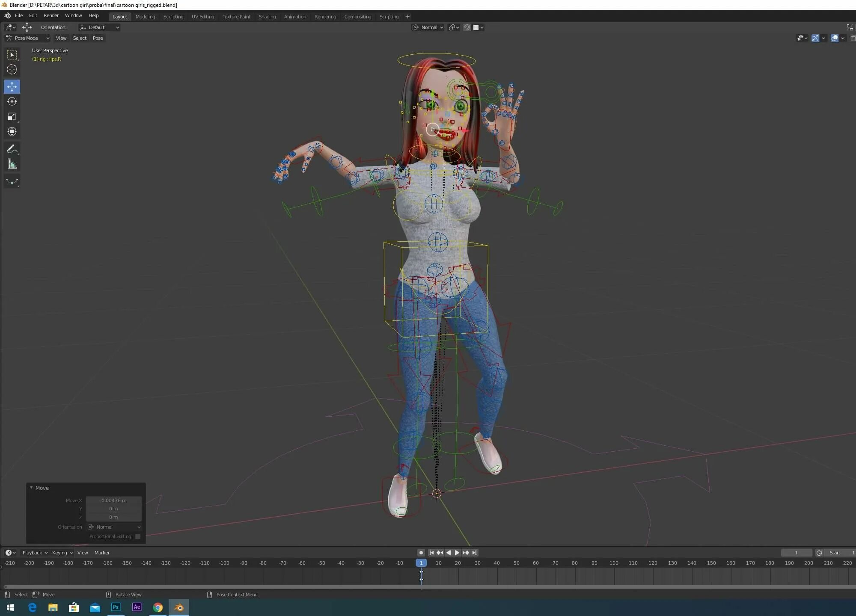
Task: Open the Render menu
Action: pyautogui.click(x=51, y=15)
